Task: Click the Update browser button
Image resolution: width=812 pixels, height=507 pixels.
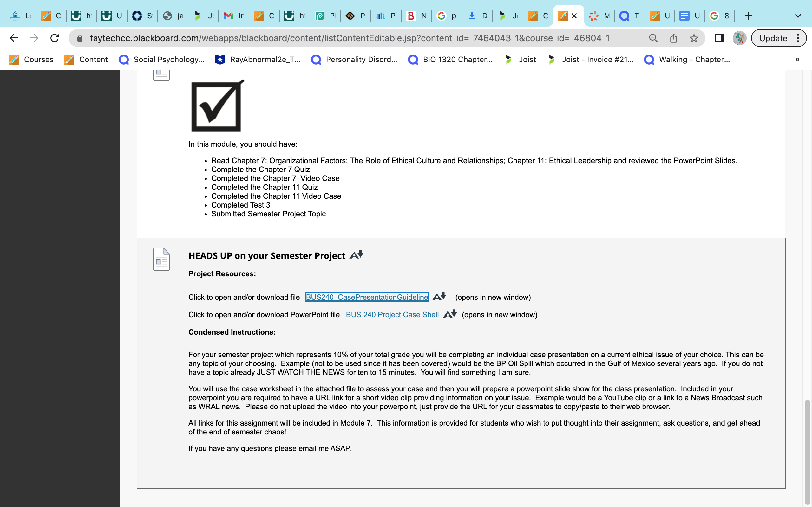Action: (x=773, y=38)
